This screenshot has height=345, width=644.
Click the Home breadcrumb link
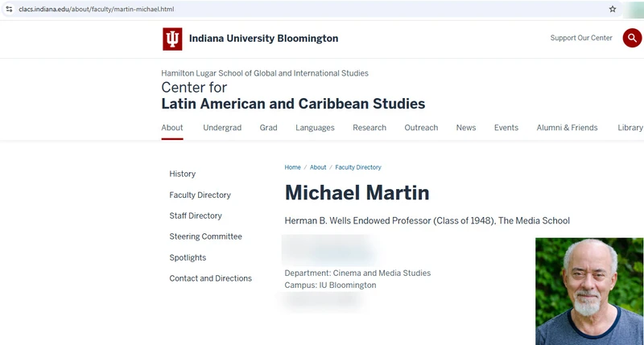click(292, 167)
